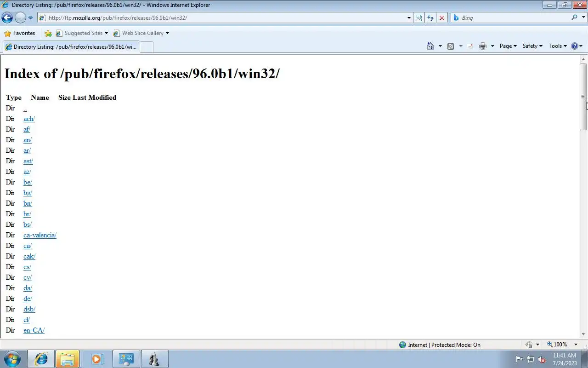Open the bn/ directory link
The height and width of the screenshot is (368, 588).
click(x=28, y=204)
